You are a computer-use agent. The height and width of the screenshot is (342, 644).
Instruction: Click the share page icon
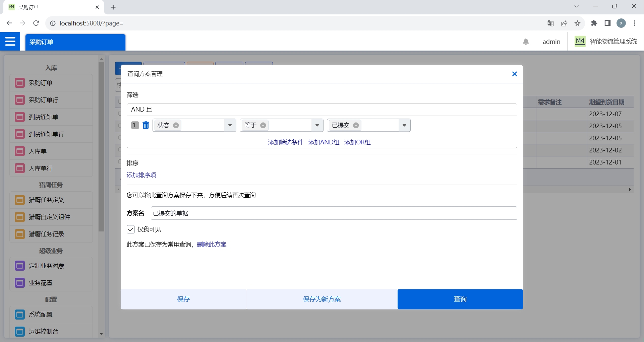click(564, 23)
